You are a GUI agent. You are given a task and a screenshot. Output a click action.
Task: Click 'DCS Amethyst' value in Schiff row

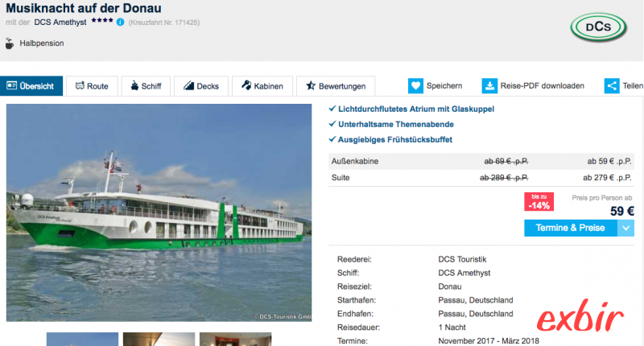pos(464,273)
